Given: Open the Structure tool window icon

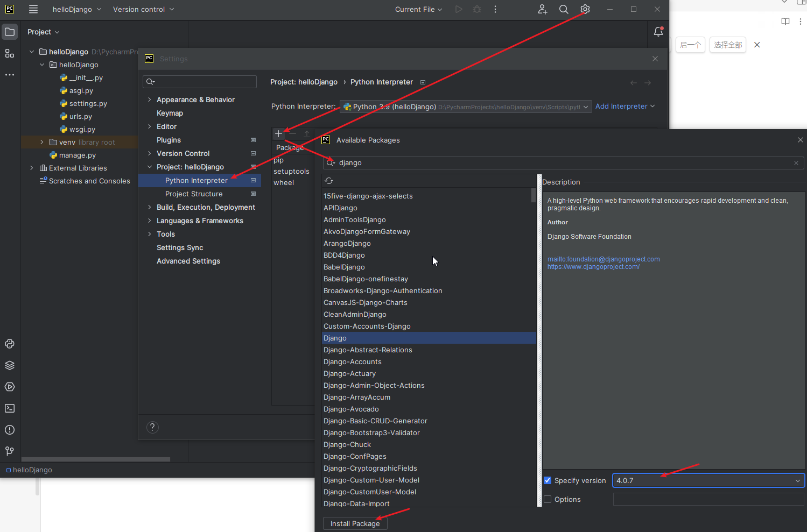Looking at the screenshot, I should coord(10,53).
